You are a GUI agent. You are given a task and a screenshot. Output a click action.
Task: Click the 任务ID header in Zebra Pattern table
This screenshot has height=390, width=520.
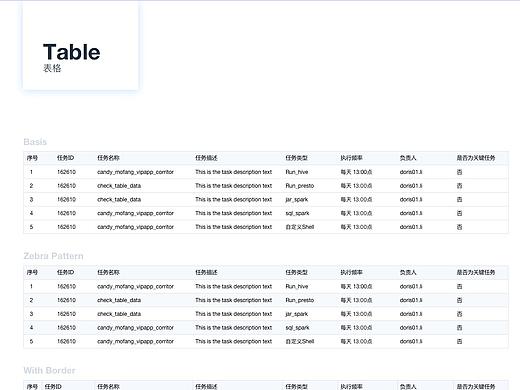(x=65, y=272)
